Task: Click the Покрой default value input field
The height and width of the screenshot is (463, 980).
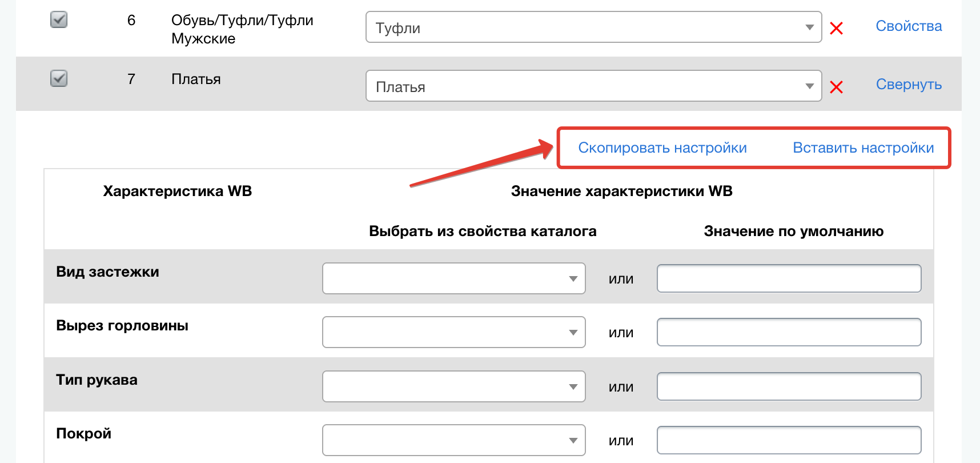Action: tap(789, 440)
